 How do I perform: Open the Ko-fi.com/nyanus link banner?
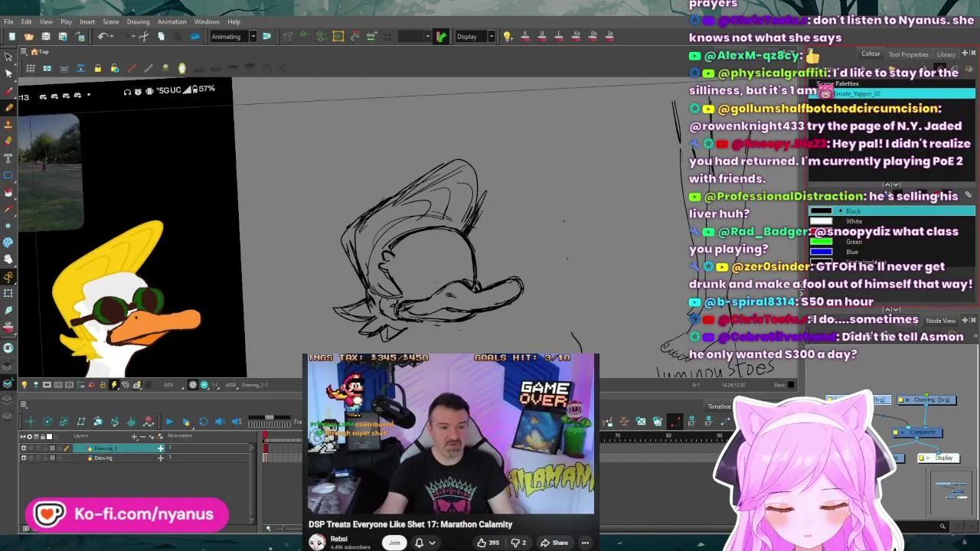127,514
